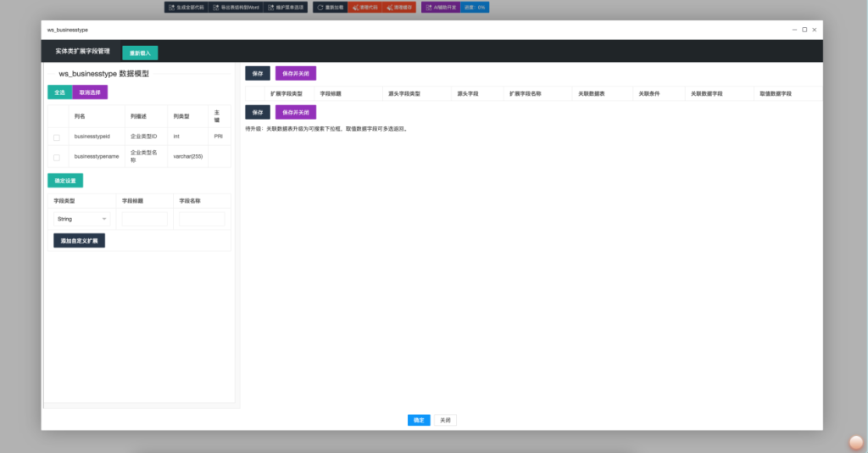868x453 pixels.
Task: Confirm with the blue 确定 button
Action: coord(418,420)
